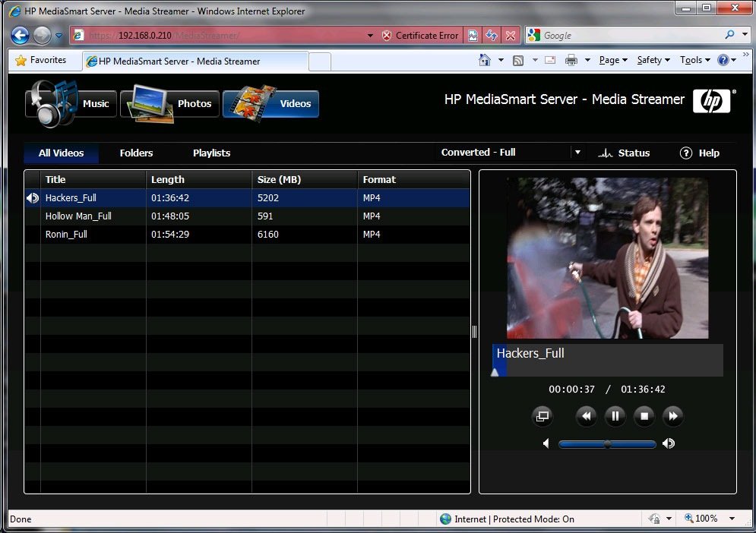Viewport: 756px width, 533px height.
Task: Go to Home page icon
Action: [x=485, y=60]
